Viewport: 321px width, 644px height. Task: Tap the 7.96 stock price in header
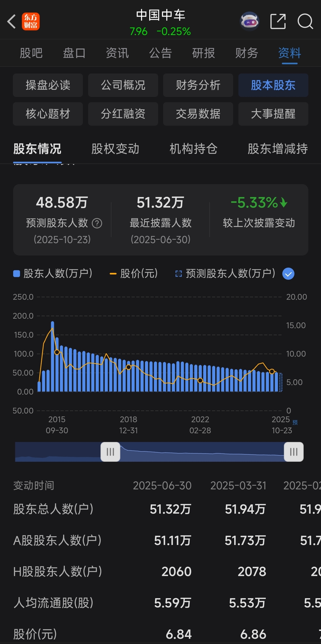pyautogui.click(x=138, y=32)
